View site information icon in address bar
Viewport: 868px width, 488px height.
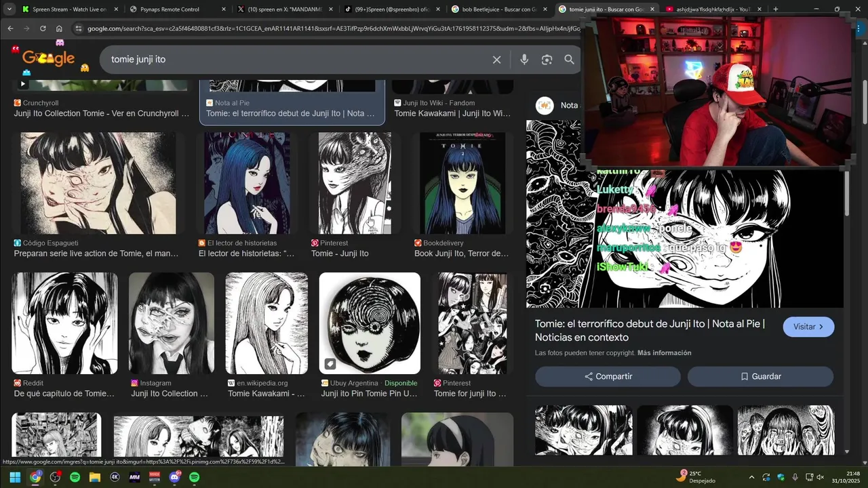(x=79, y=28)
